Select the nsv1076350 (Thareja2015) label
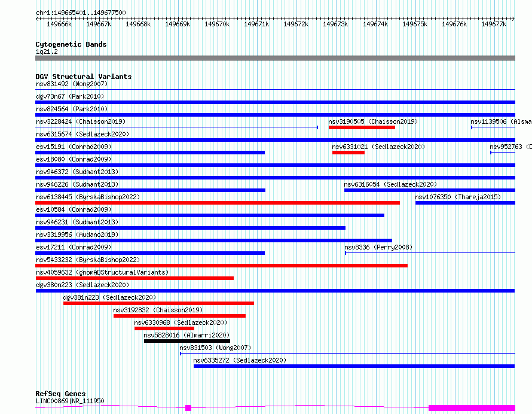Image resolution: width=532 pixels, height=414 pixels. click(x=458, y=197)
